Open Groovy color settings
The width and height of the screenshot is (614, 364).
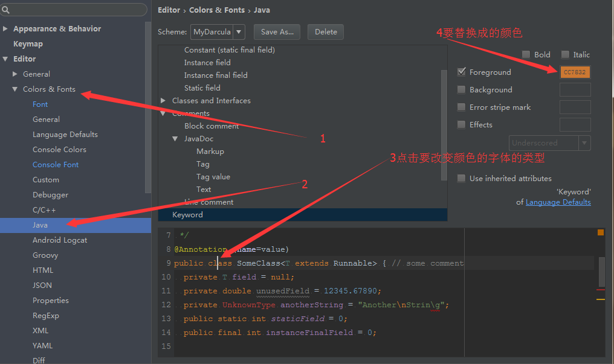[45, 255]
